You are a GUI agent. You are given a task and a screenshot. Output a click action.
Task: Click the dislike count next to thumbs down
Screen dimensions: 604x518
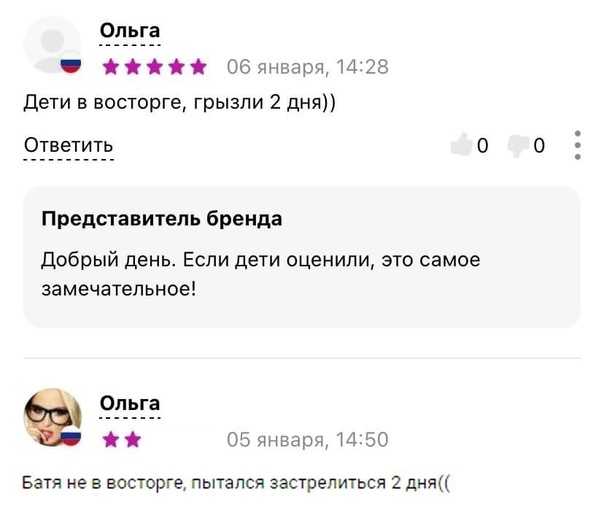pos(539,146)
